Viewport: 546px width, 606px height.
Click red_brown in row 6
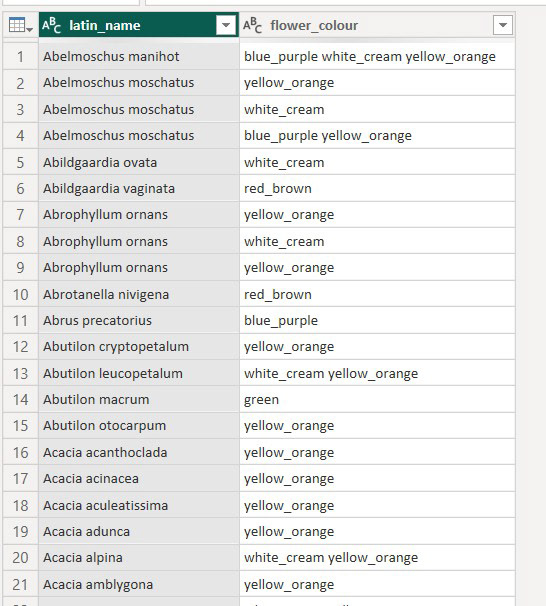(x=377, y=189)
